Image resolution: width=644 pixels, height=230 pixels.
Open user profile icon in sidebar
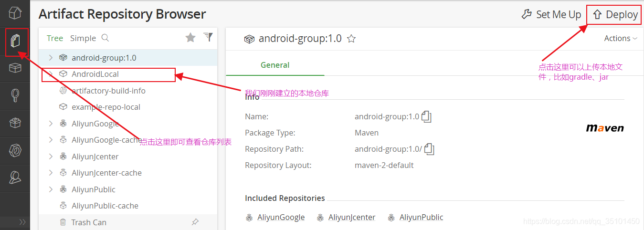coord(15,178)
